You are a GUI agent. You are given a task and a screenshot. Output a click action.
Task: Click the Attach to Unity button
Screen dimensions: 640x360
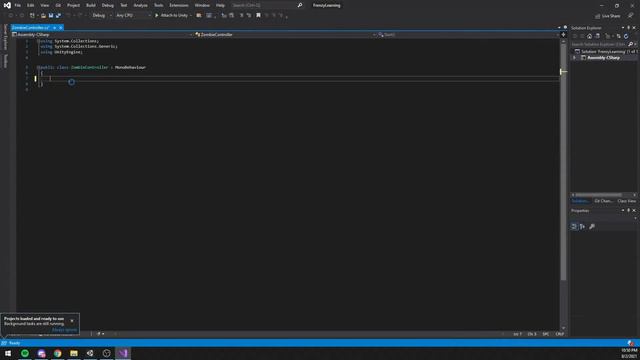point(171,16)
